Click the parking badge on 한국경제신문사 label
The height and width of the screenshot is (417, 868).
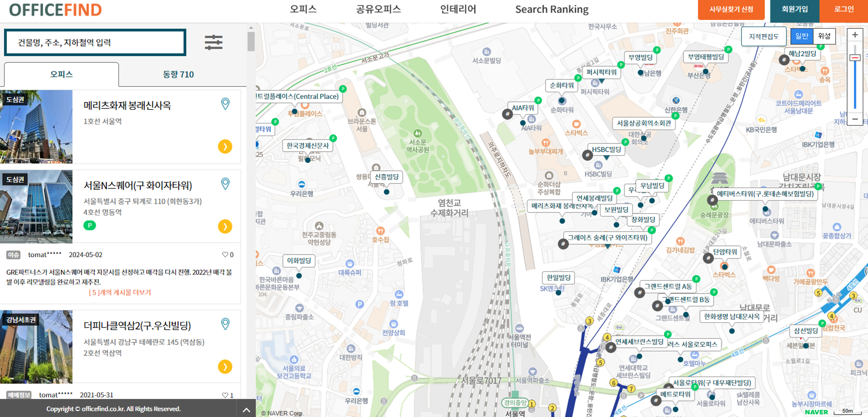(333, 139)
